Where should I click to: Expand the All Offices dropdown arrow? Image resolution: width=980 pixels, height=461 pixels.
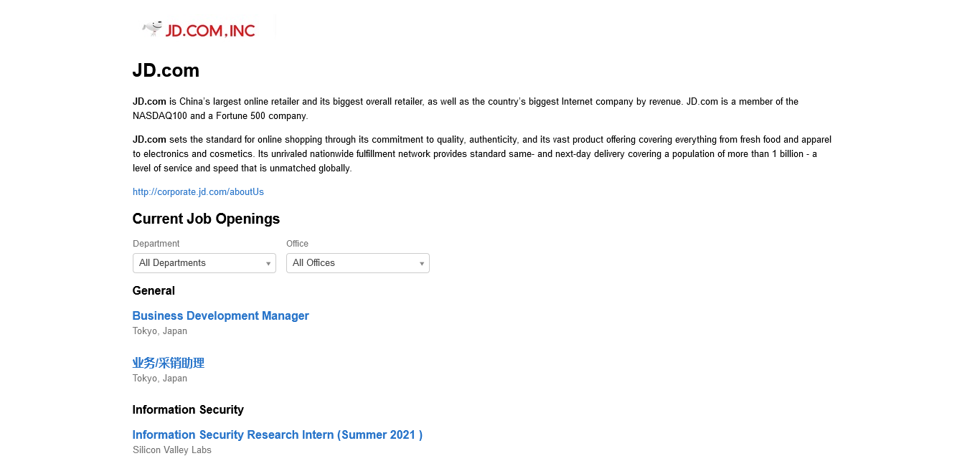(x=422, y=264)
